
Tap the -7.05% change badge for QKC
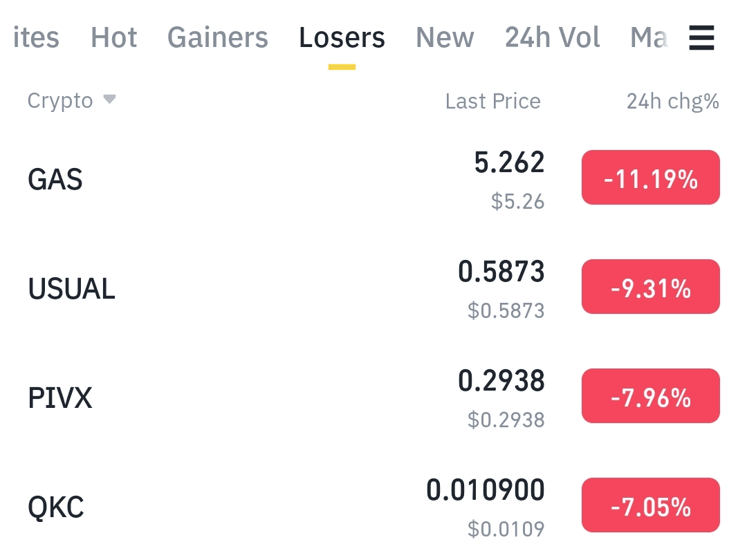tap(651, 505)
